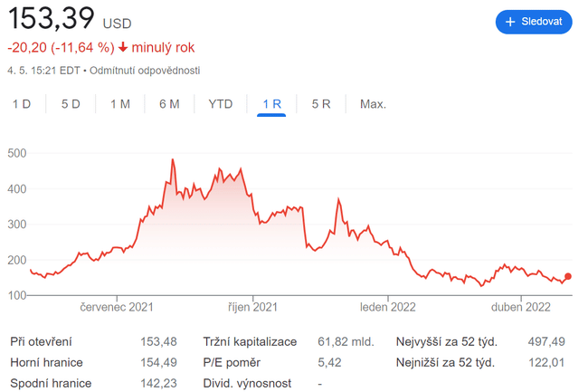Click the red endpoint dot on chart
This screenshot has height=392, width=588.
tap(568, 277)
